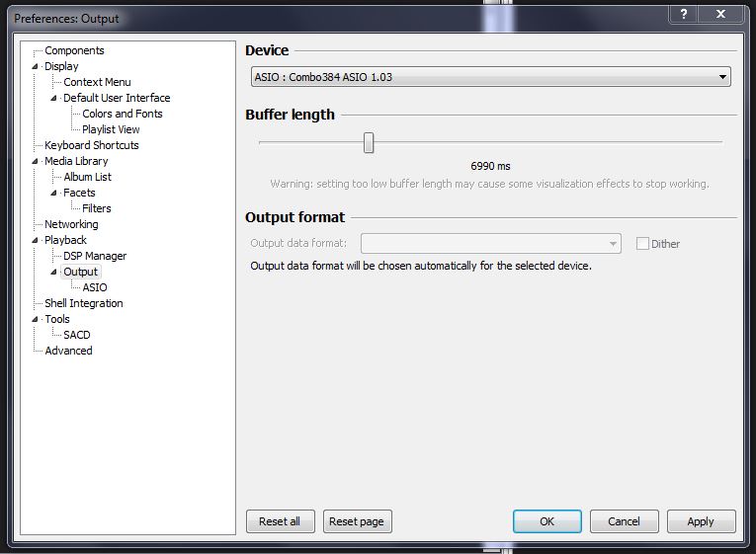Image resolution: width=756 pixels, height=554 pixels.
Task: Collapse the Media Library tree node
Action: pos(35,161)
